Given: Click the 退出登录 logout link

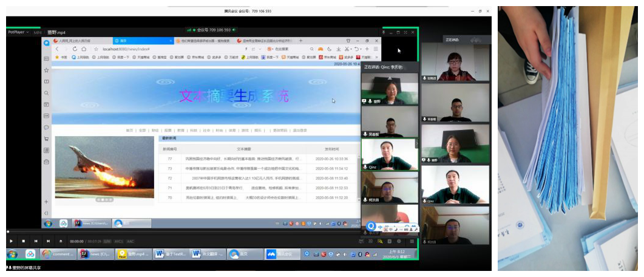Looking at the screenshot, I should [299, 130].
